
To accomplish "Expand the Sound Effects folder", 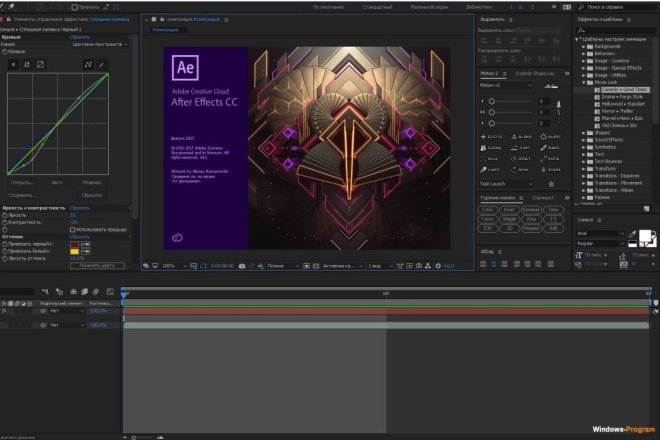I will 584,140.
